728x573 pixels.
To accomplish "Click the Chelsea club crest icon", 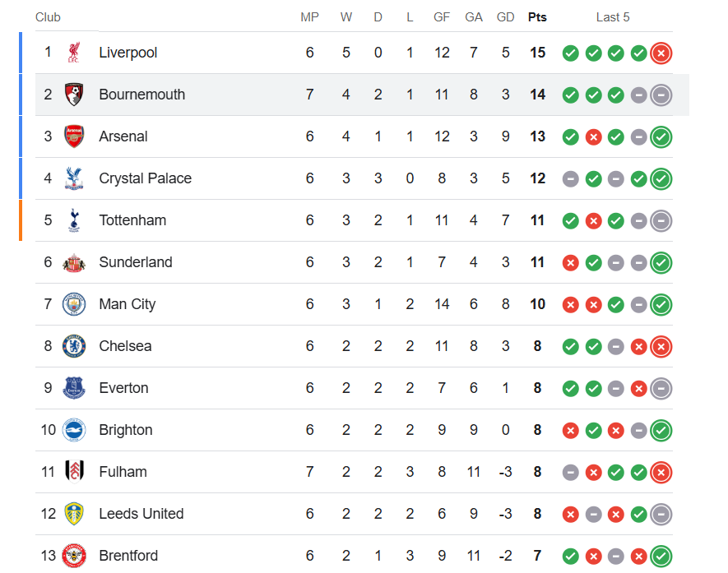I will [x=74, y=346].
